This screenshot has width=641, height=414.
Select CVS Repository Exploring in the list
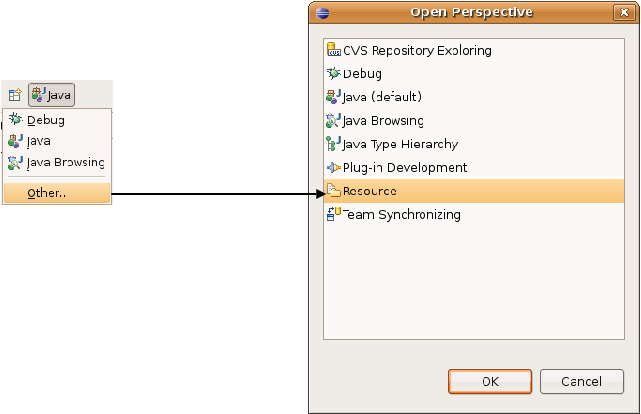[x=417, y=50]
